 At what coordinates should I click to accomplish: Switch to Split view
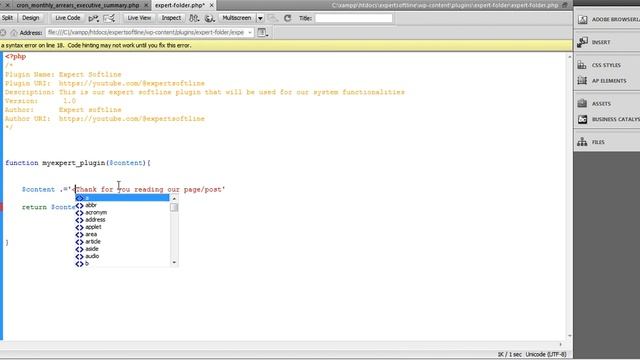(x=7, y=18)
